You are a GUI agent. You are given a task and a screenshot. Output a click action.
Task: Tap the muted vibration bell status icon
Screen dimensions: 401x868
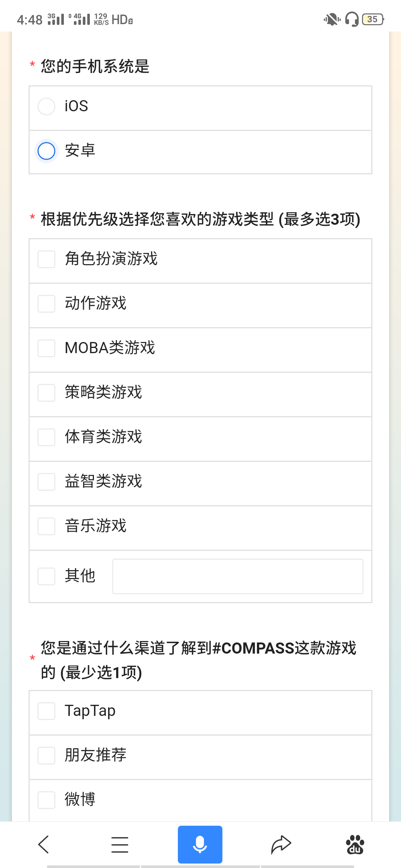click(332, 19)
